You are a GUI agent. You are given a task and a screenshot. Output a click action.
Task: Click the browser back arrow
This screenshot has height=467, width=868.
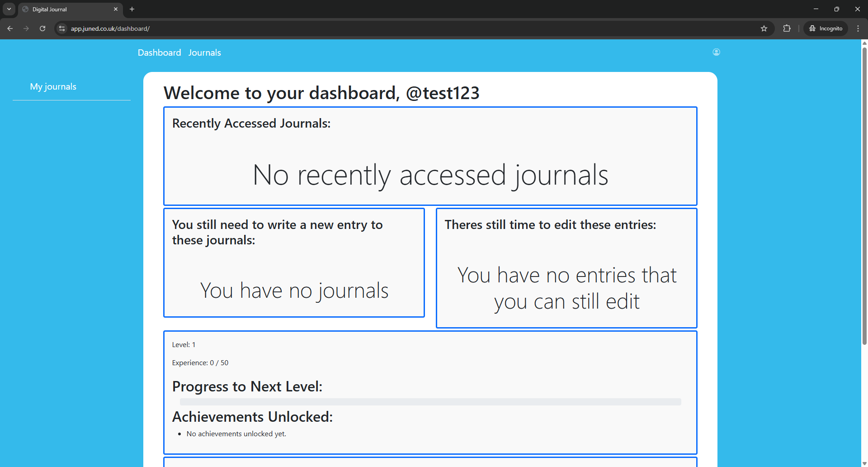click(x=10, y=29)
